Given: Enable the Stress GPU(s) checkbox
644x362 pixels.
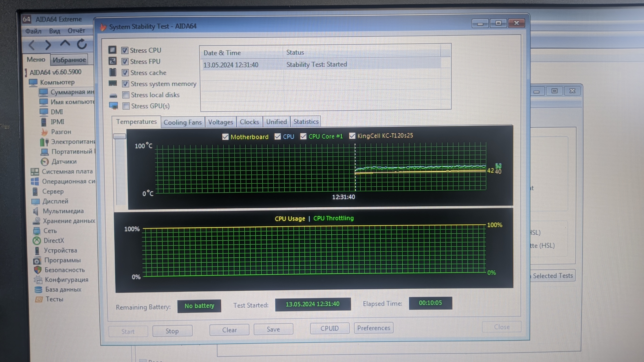Looking at the screenshot, I should pos(126,106).
